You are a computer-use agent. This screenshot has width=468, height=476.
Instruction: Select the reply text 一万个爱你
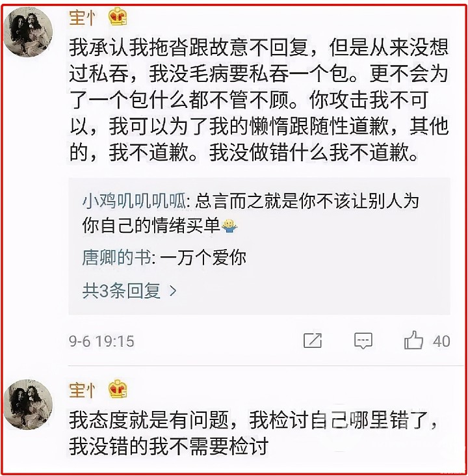tap(203, 258)
